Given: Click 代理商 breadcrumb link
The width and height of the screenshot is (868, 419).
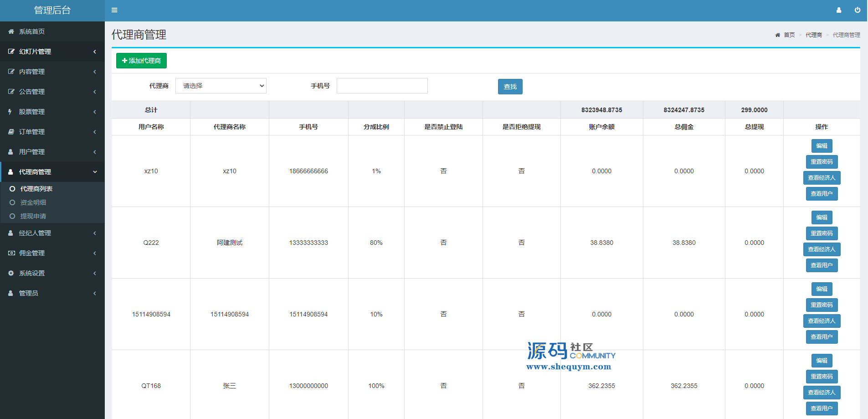Looking at the screenshot, I should pos(814,35).
